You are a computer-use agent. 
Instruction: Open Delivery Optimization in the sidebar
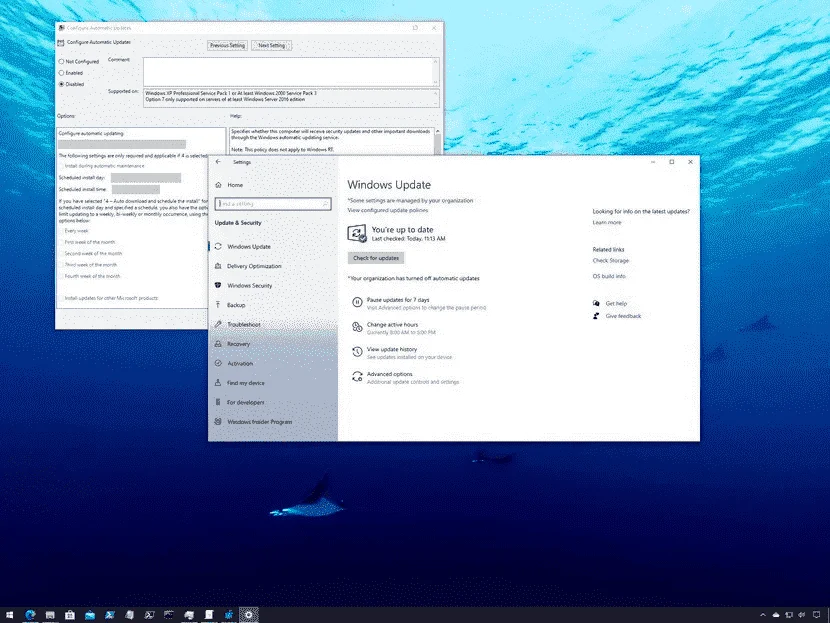click(248, 266)
